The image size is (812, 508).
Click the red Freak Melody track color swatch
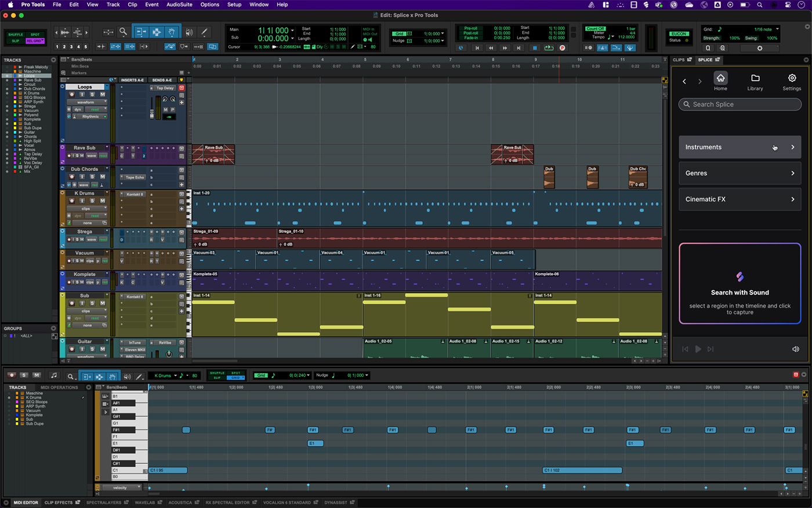coord(15,67)
